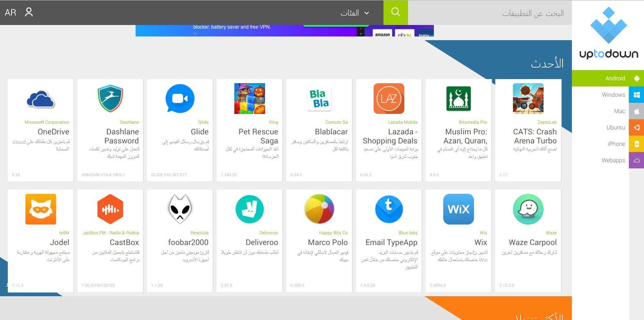This screenshot has height=320, width=644.
Task: Open the Waze Carpool title link
Action: point(533,243)
